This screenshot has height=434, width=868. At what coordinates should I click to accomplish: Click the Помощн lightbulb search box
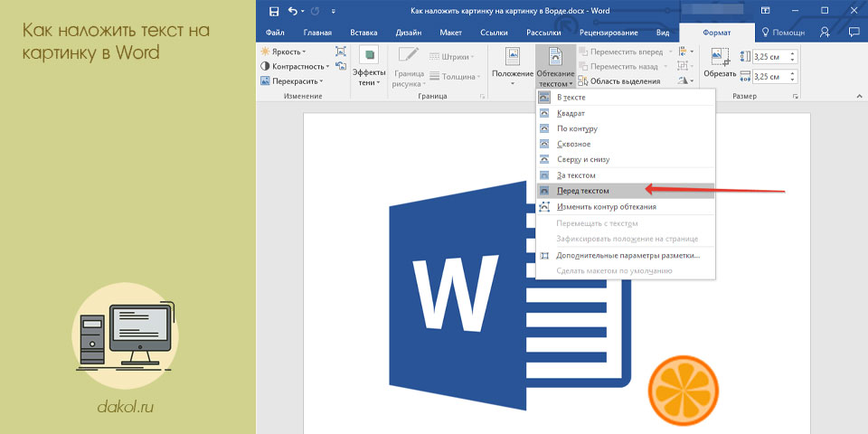(783, 33)
